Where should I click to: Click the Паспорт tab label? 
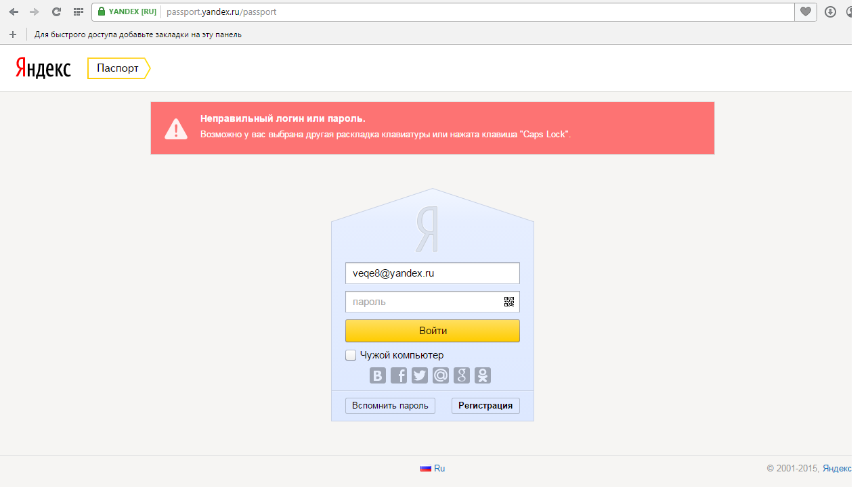(118, 68)
